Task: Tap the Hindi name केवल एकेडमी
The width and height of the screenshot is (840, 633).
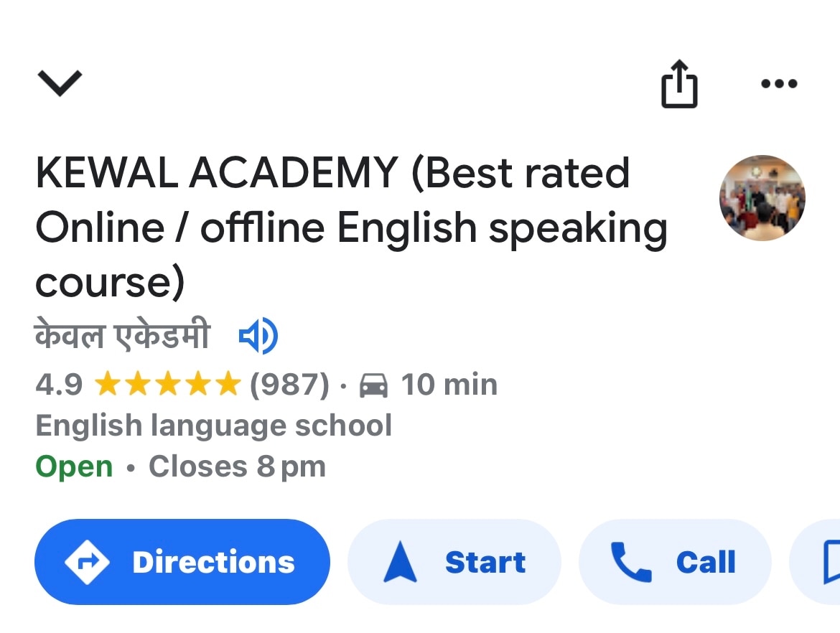Action: (x=123, y=335)
